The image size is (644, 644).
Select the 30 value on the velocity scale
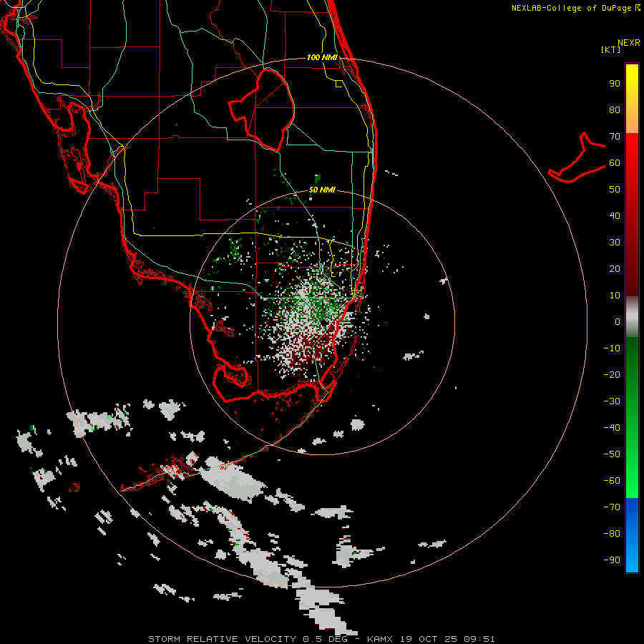[x=615, y=243]
